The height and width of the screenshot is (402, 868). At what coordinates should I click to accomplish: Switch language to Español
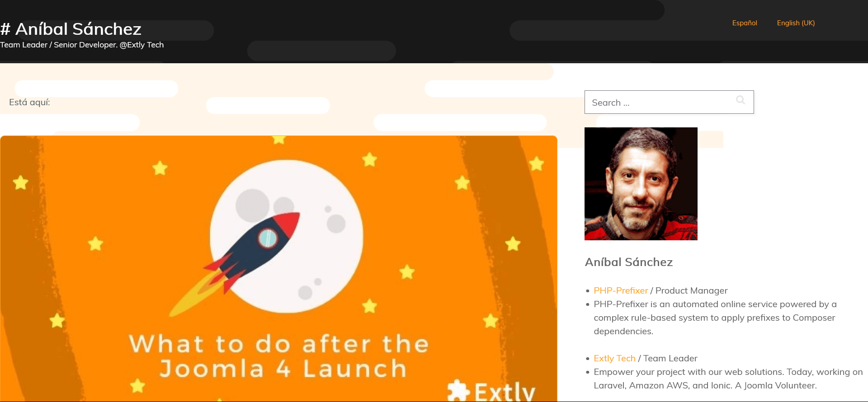coord(745,23)
